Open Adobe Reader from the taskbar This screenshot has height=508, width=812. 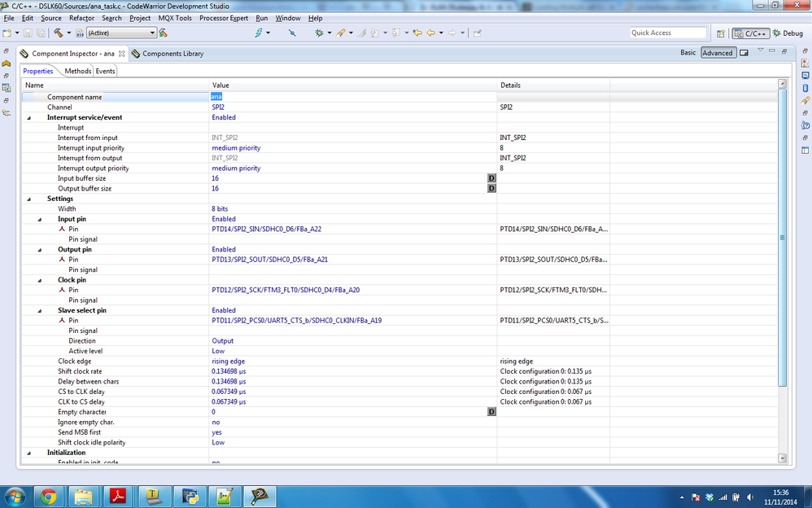[x=118, y=497]
